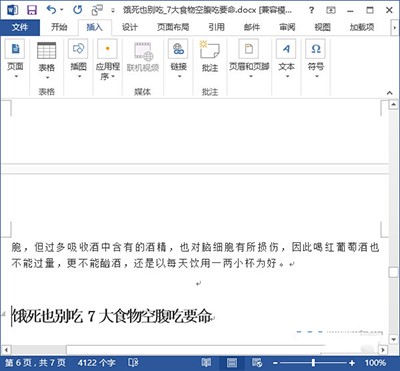The width and height of the screenshot is (400, 371).
Task: Switch to the 页面布局 tab
Action: (x=173, y=27)
